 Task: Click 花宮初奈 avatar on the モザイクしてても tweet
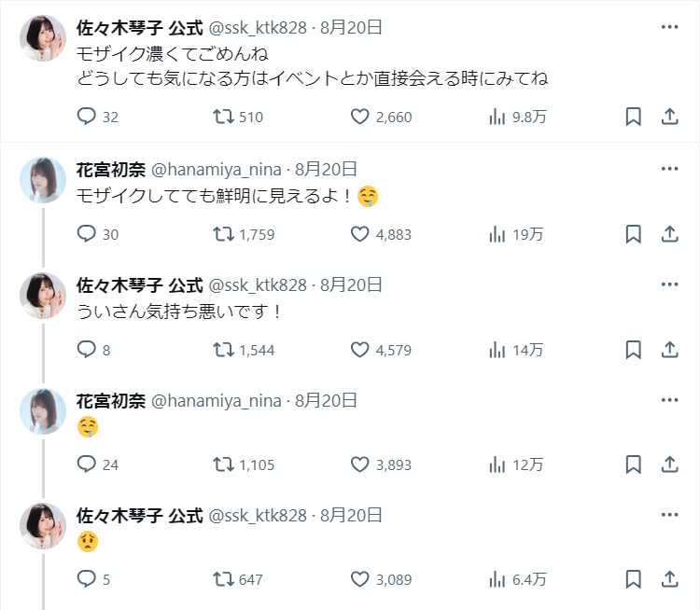[43, 180]
